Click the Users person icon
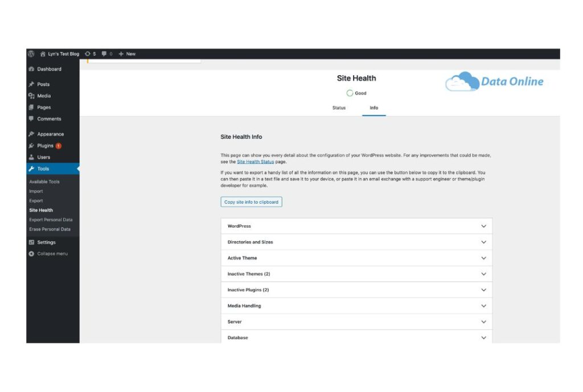The height and width of the screenshot is (392, 583). 32,157
